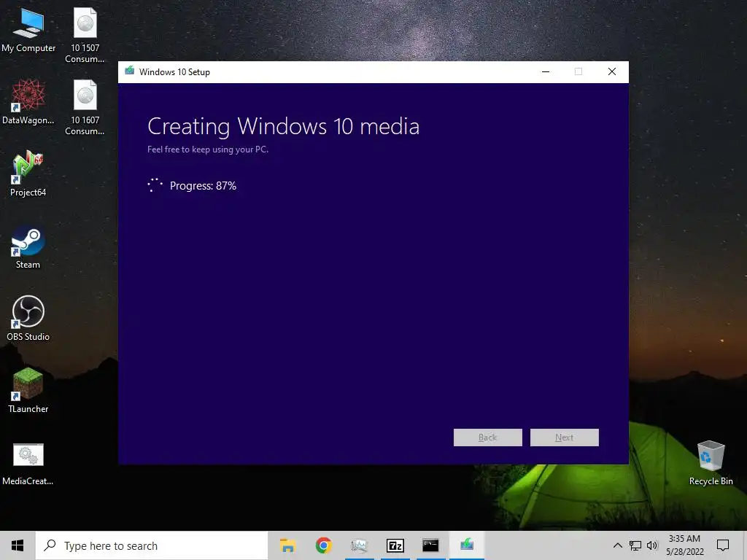Close the Windows 10 Setup window
This screenshot has width=747, height=560.
tap(612, 72)
